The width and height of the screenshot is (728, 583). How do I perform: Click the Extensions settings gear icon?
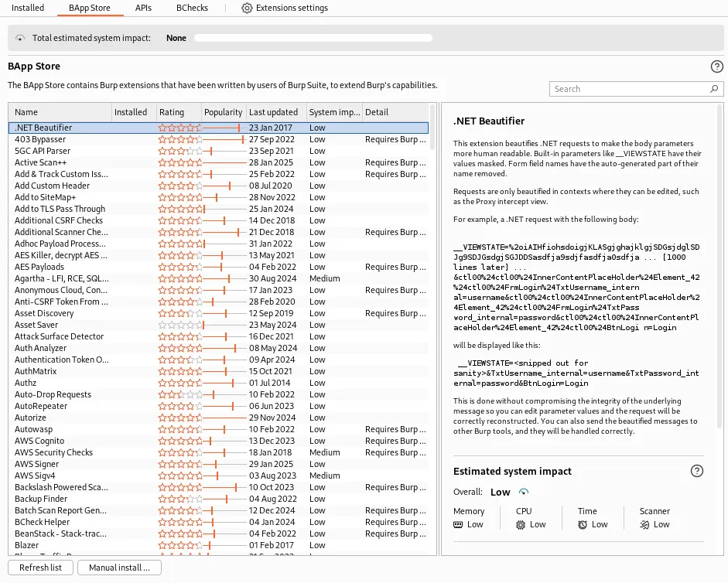coord(247,8)
